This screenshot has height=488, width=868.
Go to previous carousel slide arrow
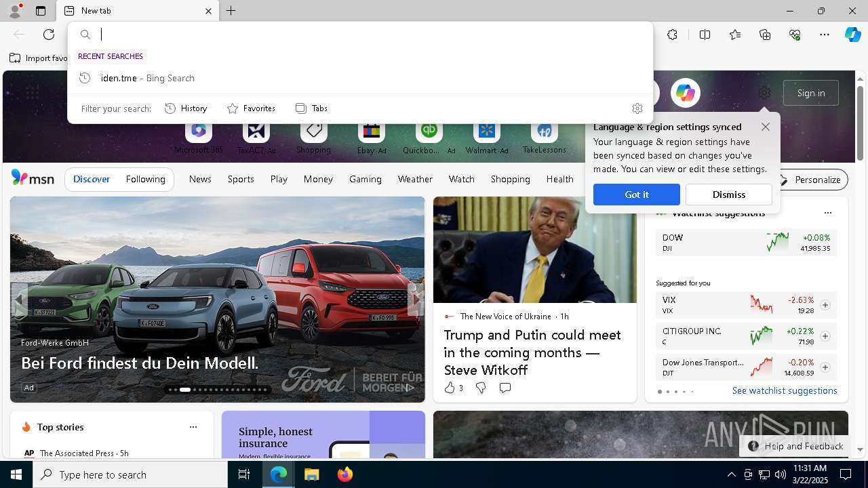coord(20,298)
